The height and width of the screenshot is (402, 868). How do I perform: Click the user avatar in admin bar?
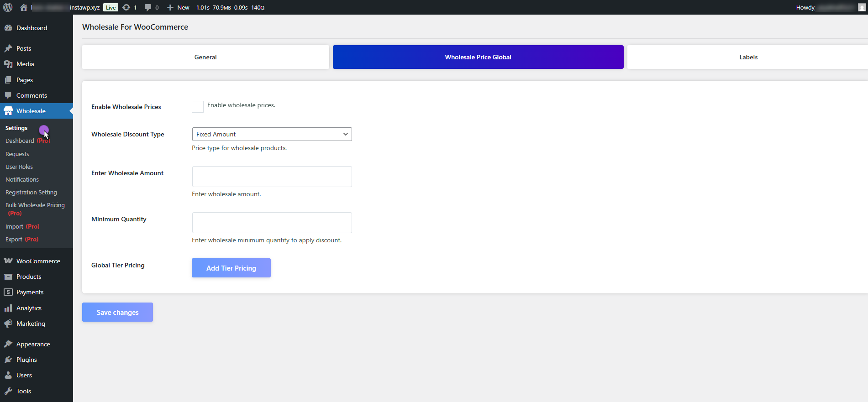click(x=862, y=7)
